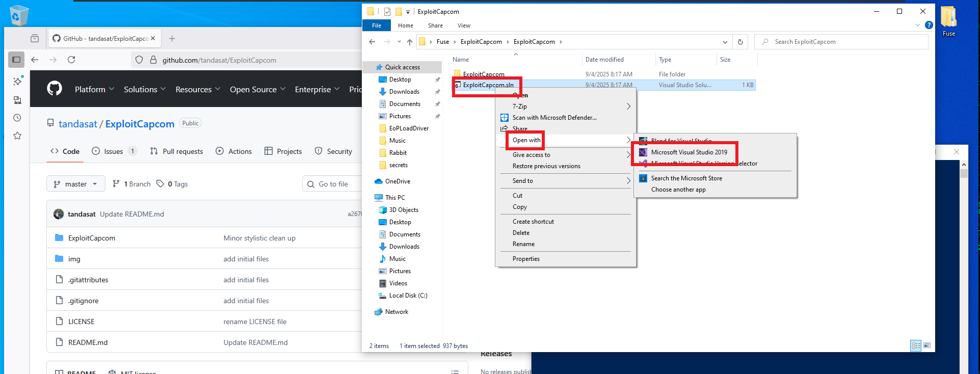Screen dimensions: 980x374
Task: Click the browser page refresh icon
Action: (x=71, y=60)
